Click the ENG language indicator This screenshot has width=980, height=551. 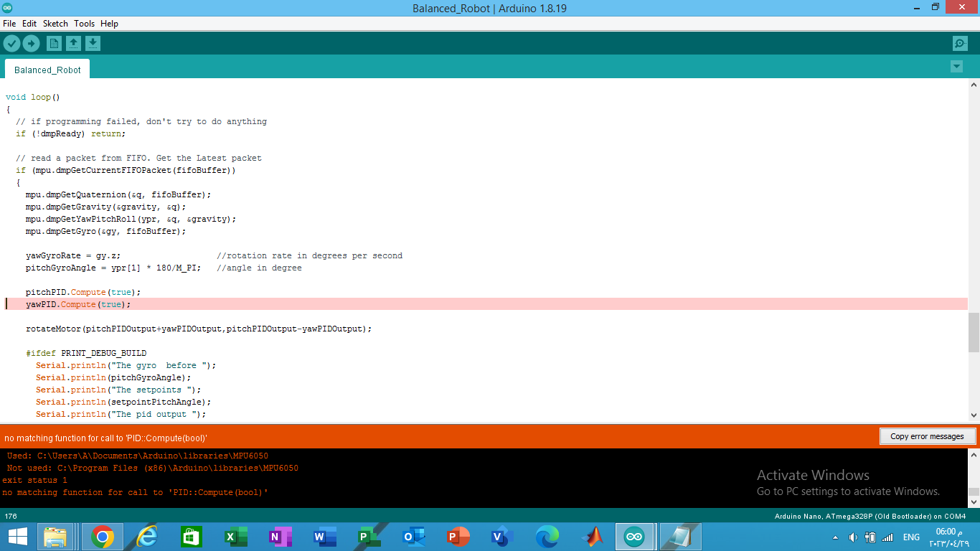910,536
